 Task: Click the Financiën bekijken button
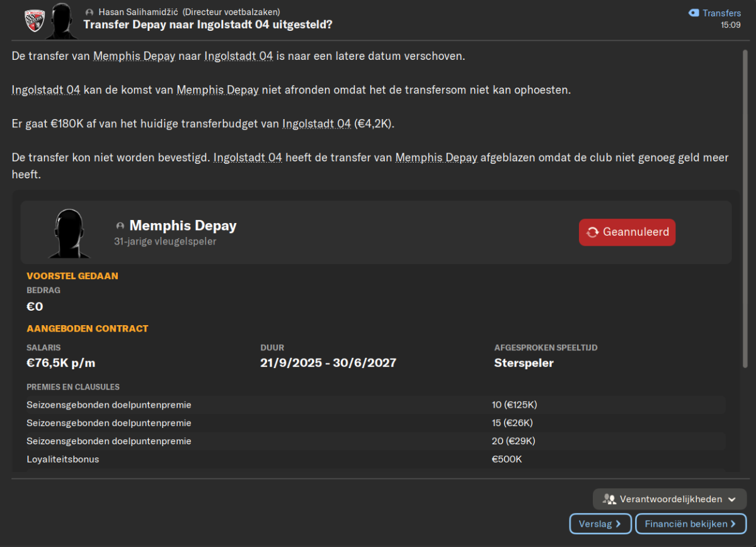[691, 524]
